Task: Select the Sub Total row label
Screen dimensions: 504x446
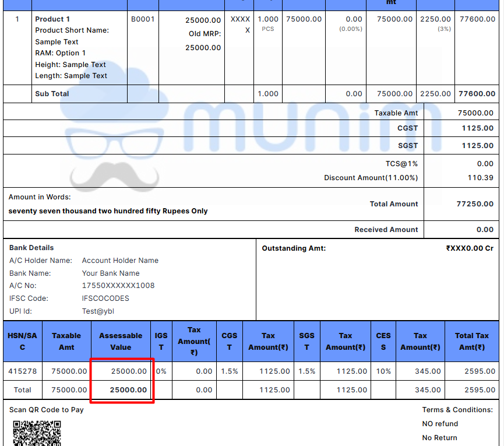Action: (52, 94)
